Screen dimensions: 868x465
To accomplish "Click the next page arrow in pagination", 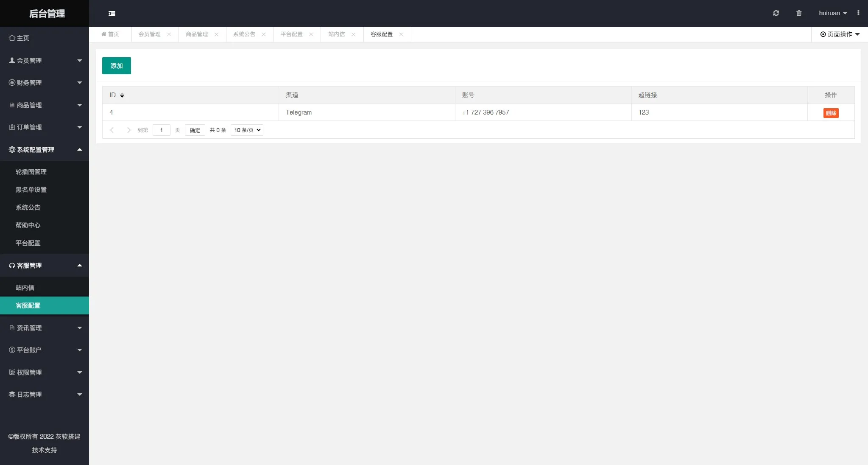I will (128, 130).
